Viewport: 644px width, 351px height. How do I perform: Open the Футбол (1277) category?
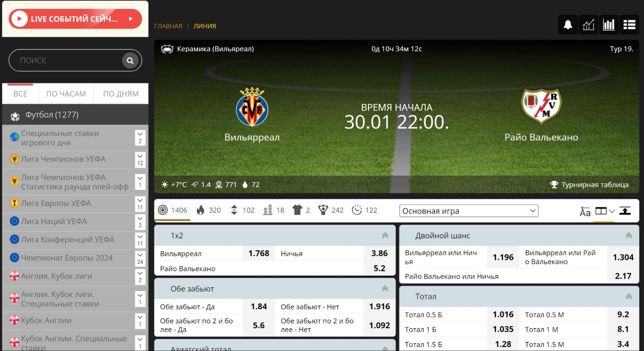(75, 115)
